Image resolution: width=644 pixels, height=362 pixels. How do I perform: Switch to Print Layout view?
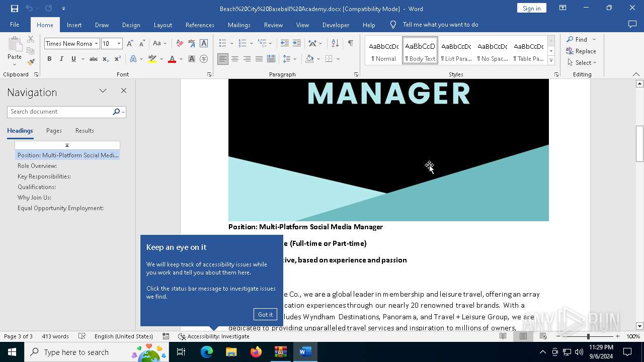click(x=523, y=336)
